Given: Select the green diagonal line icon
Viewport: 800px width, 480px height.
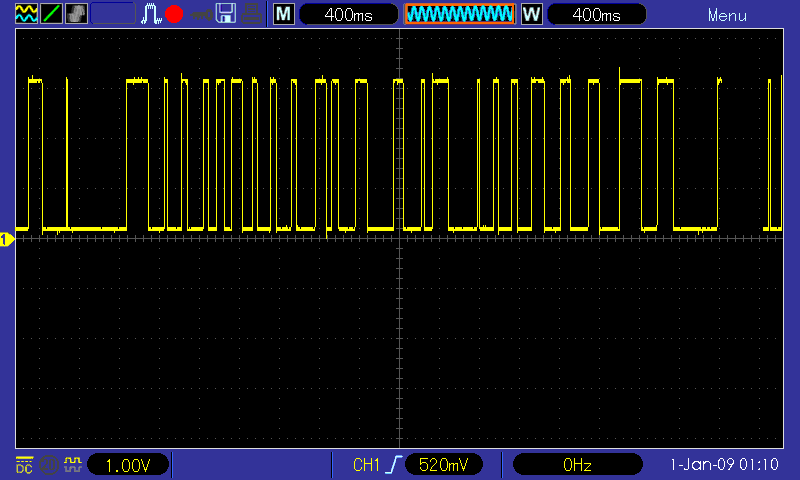Looking at the screenshot, I should [x=51, y=14].
